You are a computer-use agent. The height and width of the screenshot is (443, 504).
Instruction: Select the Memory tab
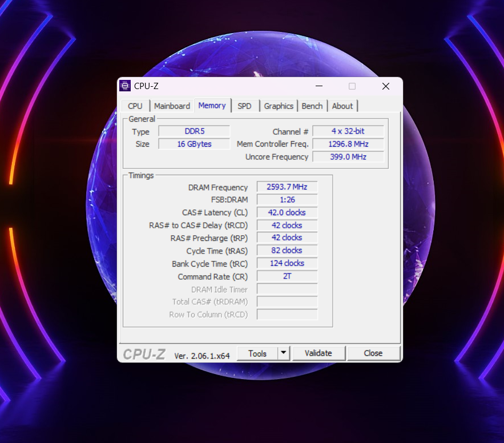[x=212, y=106]
